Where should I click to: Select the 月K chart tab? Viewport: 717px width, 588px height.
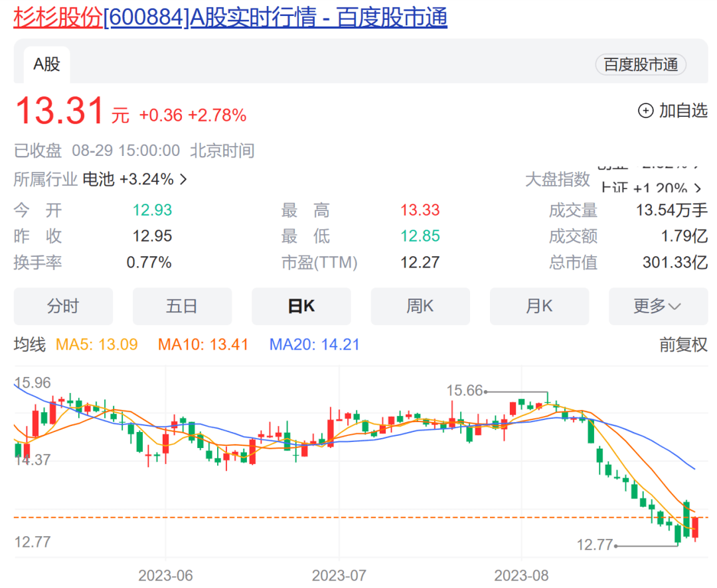pos(539,306)
